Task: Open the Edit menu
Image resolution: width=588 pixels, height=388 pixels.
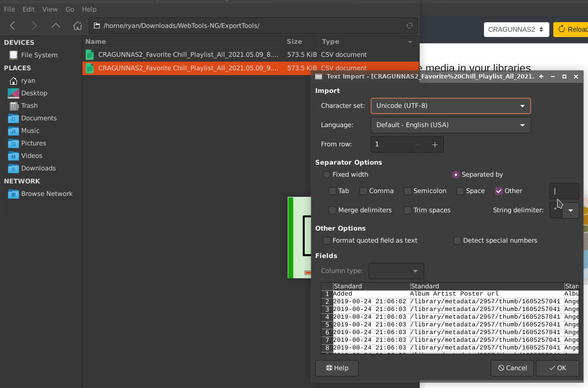Action: tap(28, 9)
